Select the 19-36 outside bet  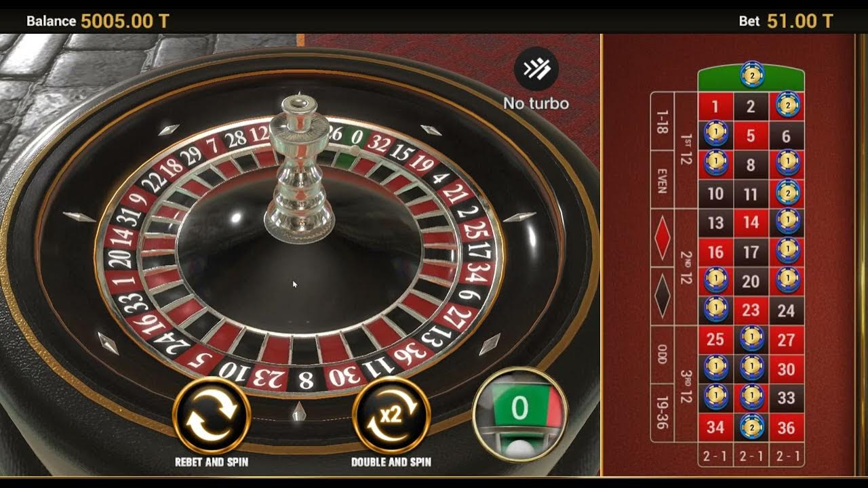pos(663,413)
